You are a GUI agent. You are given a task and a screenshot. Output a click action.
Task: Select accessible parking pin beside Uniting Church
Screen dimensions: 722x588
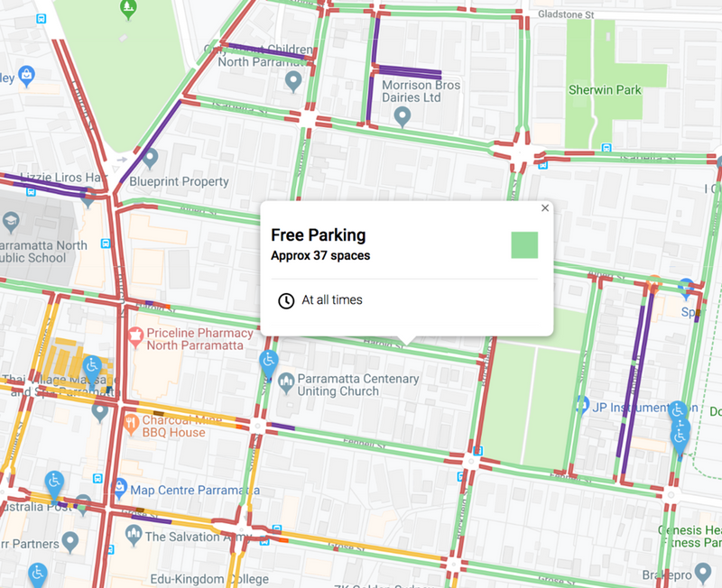[268, 363]
